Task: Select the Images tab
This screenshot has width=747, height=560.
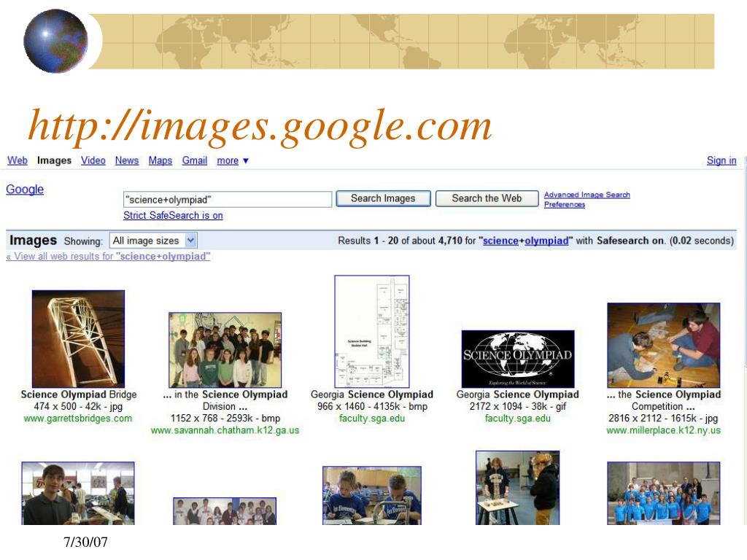Action: [x=54, y=160]
